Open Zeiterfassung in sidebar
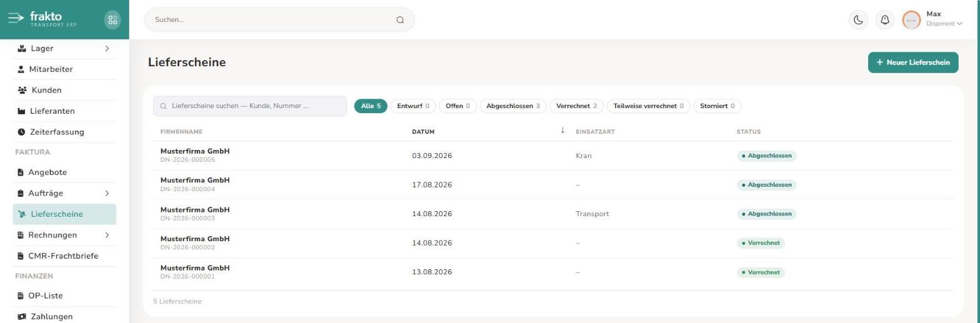This screenshot has width=980, height=323. pos(64,132)
